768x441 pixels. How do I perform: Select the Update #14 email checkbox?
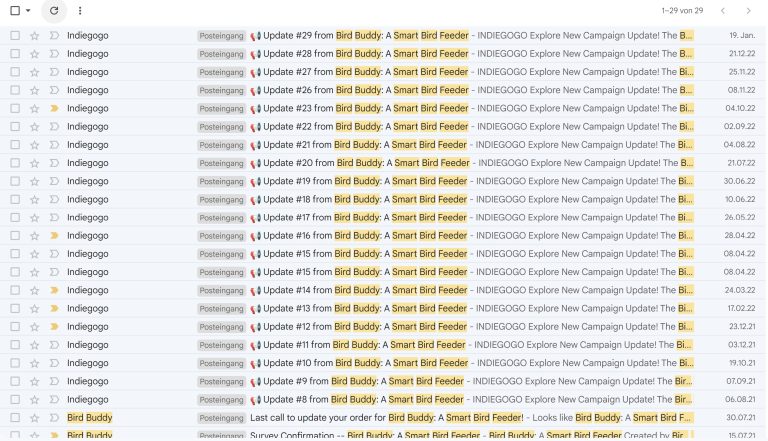point(15,290)
